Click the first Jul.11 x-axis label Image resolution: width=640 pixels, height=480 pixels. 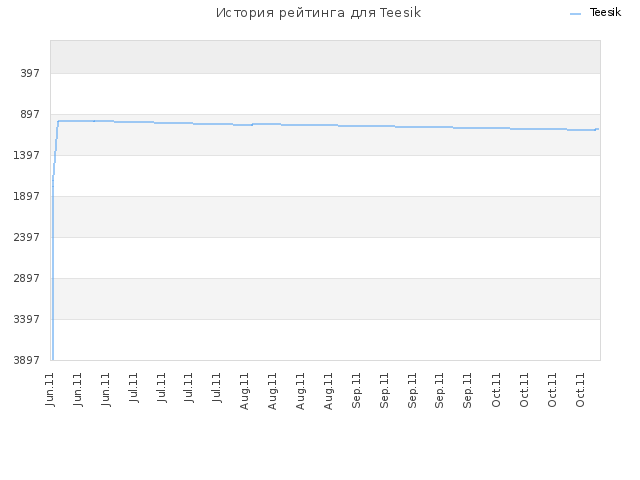point(134,388)
